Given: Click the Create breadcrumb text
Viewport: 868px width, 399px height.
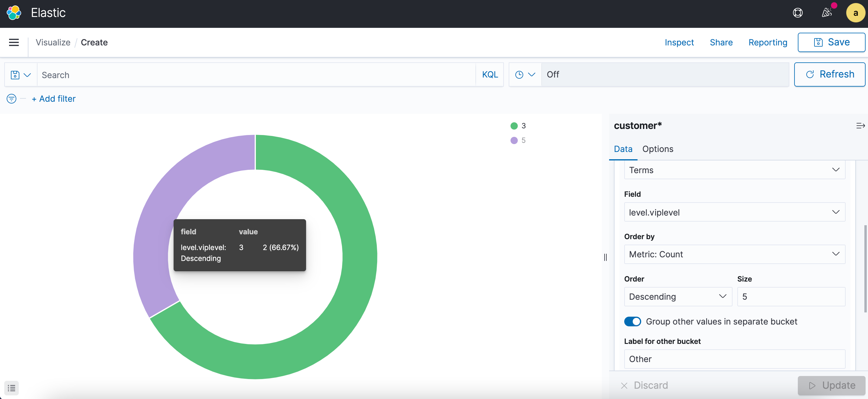Looking at the screenshot, I should tap(94, 42).
